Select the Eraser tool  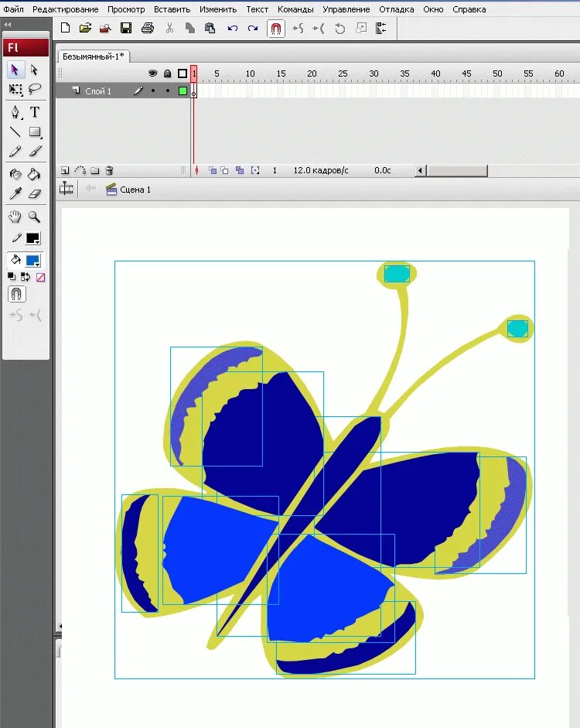34,193
